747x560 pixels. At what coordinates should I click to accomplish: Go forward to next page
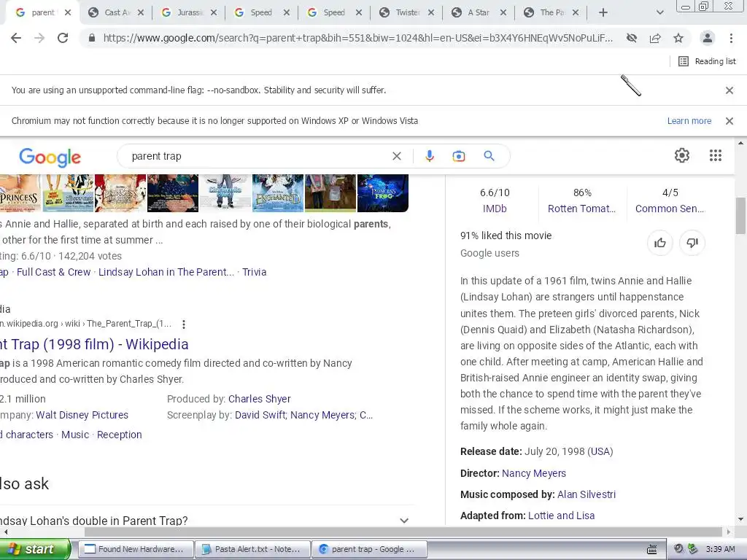[x=39, y=38]
